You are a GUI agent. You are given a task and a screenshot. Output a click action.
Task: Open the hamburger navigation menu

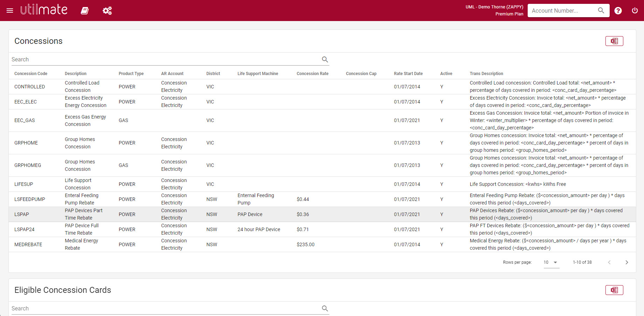[x=10, y=11]
